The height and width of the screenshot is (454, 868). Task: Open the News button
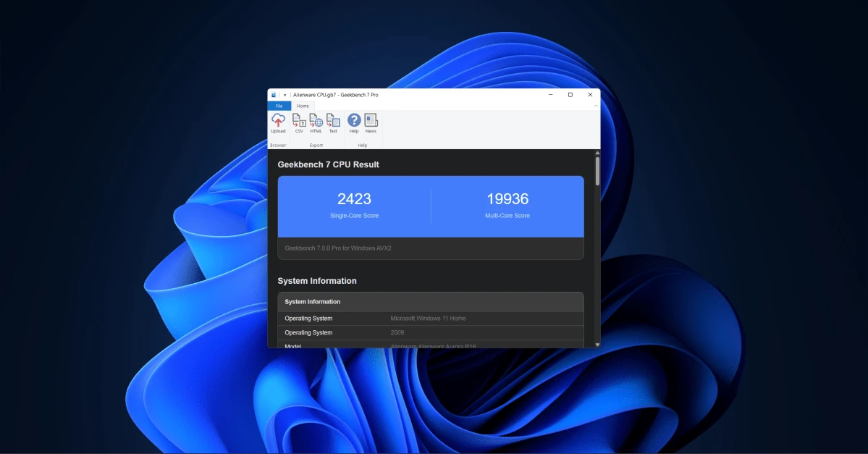(371, 124)
